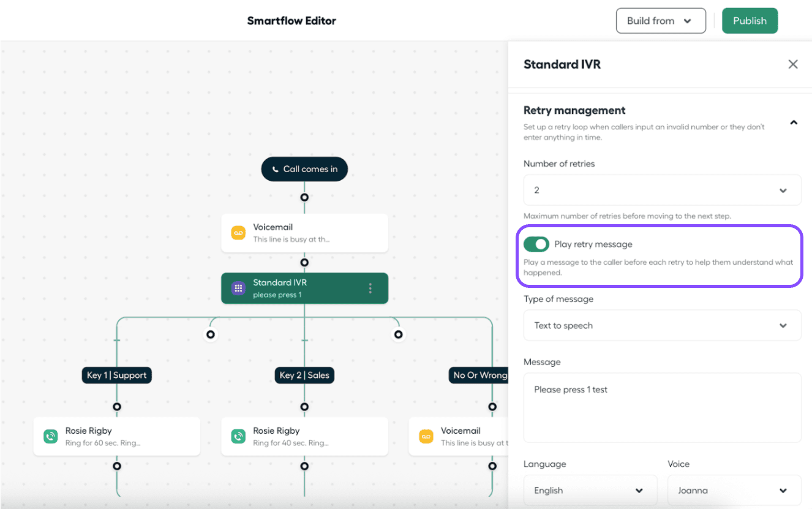This screenshot has height=509, width=812.
Task: Click the purple keypad icon on Standard IVR
Action: pos(238,288)
